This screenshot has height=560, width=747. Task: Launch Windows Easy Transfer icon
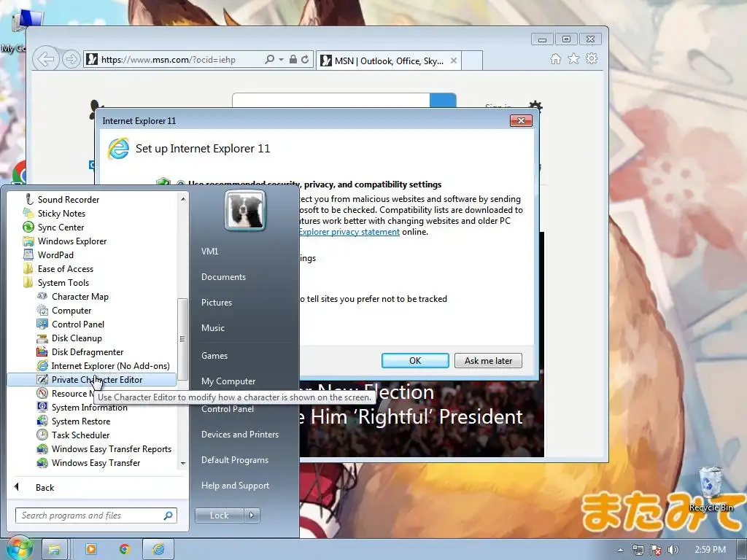pyautogui.click(x=42, y=463)
